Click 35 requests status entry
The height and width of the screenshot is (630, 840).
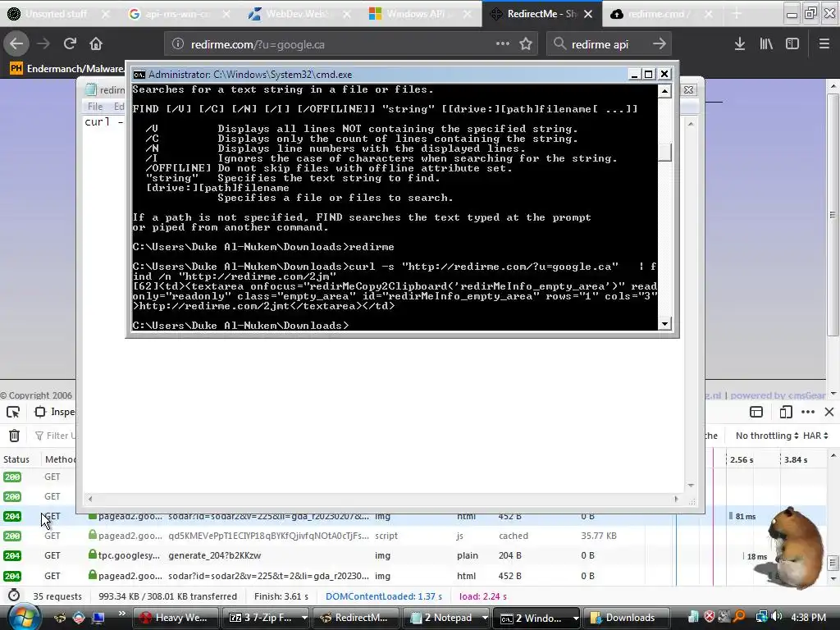[57, 596]
